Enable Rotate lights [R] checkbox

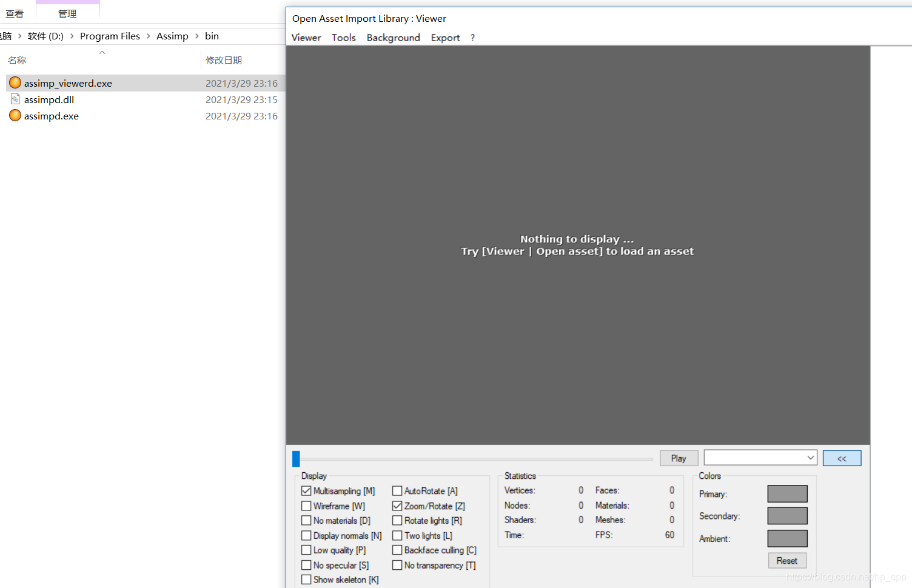(x=397, y=521)
